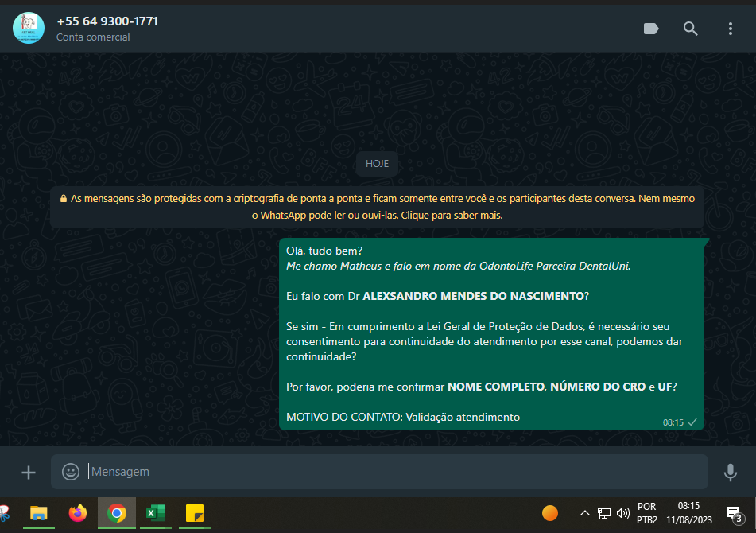756x533 pixels.
Task: Open the three-dot chat menu
Action: [731, 29]
